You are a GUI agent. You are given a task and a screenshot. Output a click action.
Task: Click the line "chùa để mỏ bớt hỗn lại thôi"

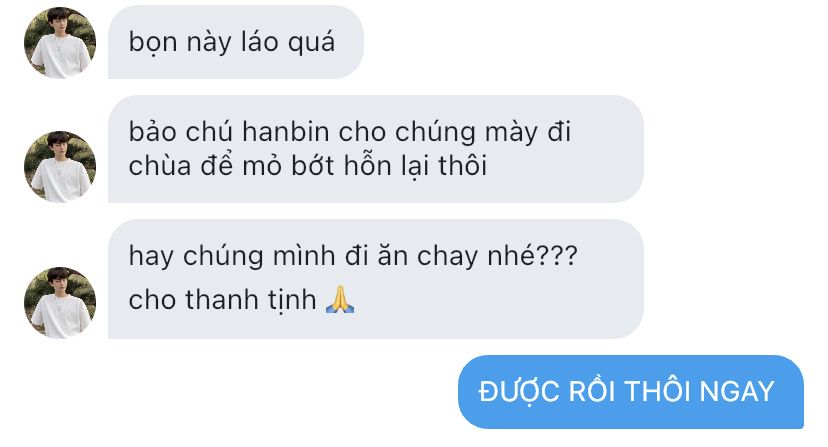pyautogui.click(x=307, y=166)
